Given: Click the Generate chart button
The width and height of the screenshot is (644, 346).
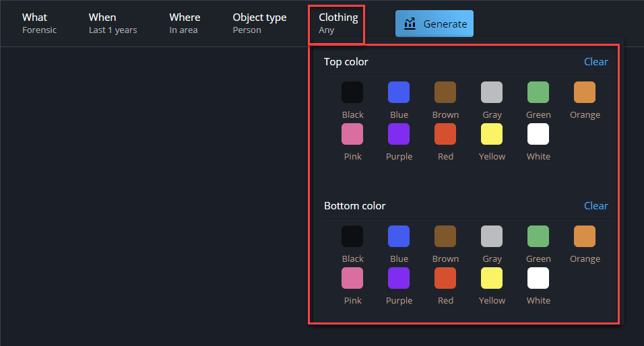Looking at the screenshot, I should click(x=434, y=24).
